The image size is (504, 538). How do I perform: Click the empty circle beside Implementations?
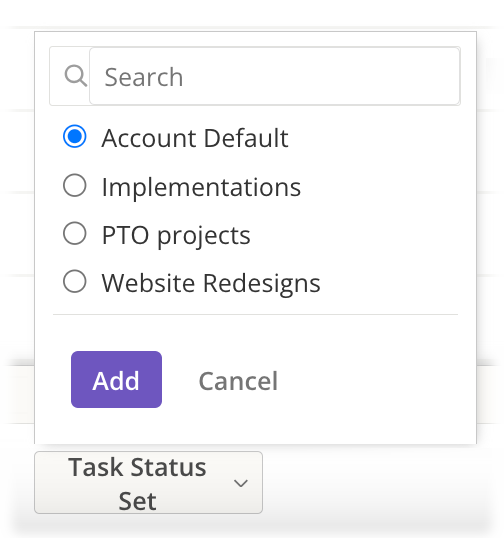(x=75, y=185)
